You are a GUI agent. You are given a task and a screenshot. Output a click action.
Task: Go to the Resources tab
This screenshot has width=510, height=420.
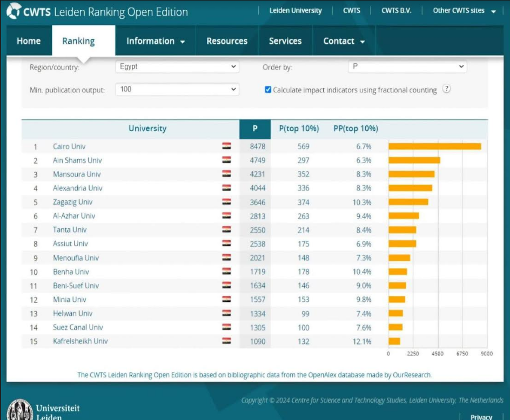click(227, 41)
